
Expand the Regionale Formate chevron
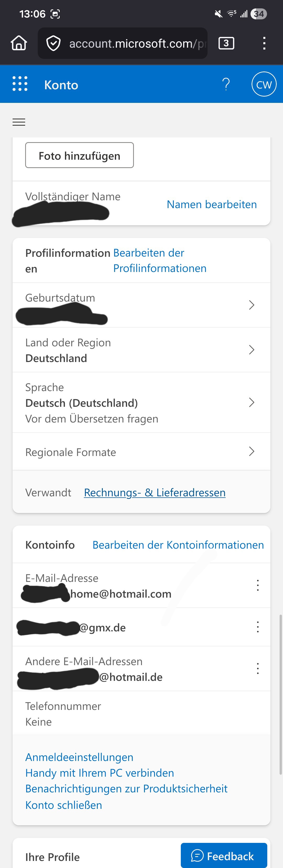click(x=252, y=451)
